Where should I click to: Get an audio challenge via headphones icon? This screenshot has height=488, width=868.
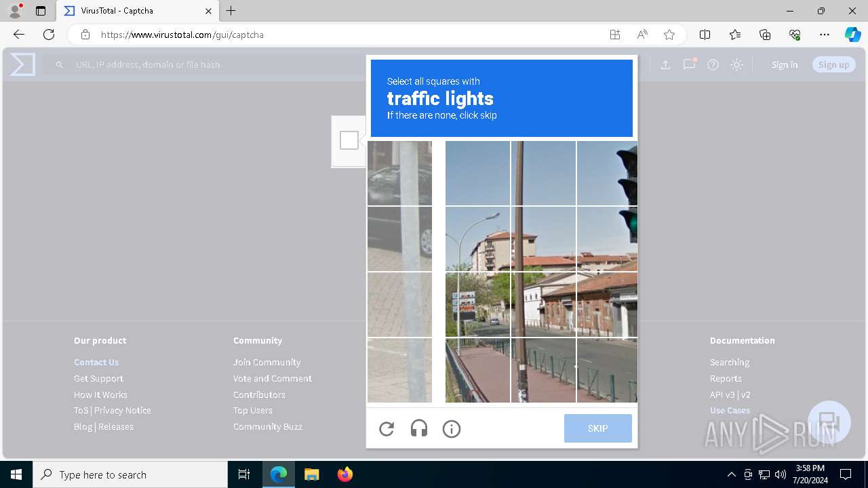pos(419,428)
